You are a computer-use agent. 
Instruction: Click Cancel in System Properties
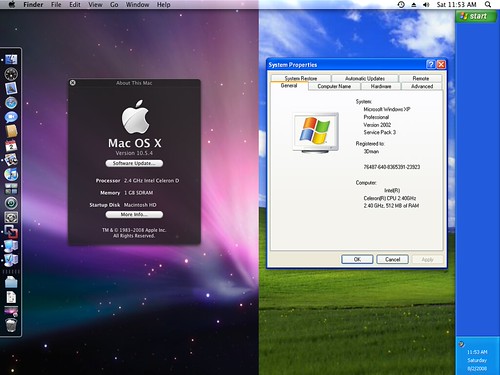tap(392, 259)
